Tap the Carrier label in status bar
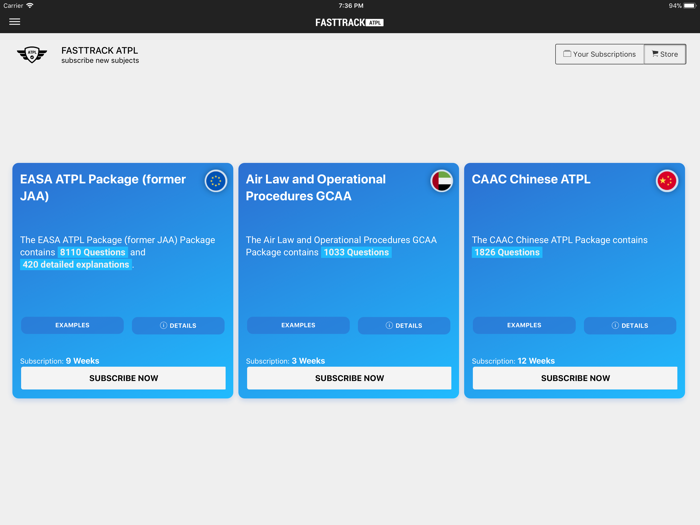This screenshot has width=700, height=525. (x=13, y=6)
